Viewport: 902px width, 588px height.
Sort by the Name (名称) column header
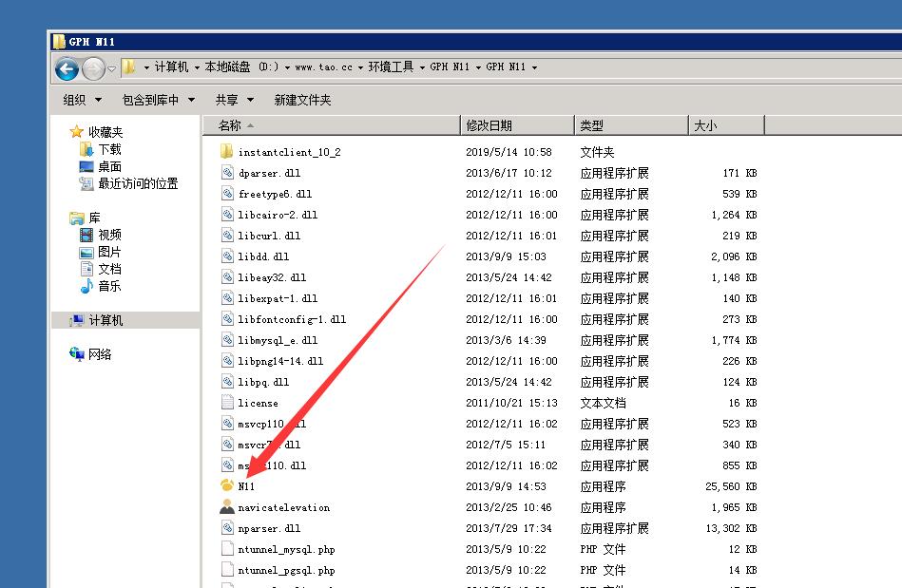[230, 125]
